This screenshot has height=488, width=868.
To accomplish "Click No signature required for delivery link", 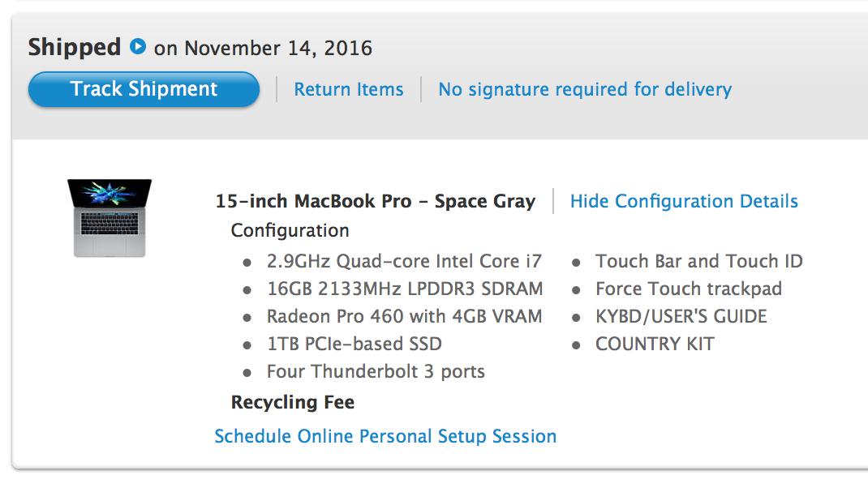I will [585, 89].
